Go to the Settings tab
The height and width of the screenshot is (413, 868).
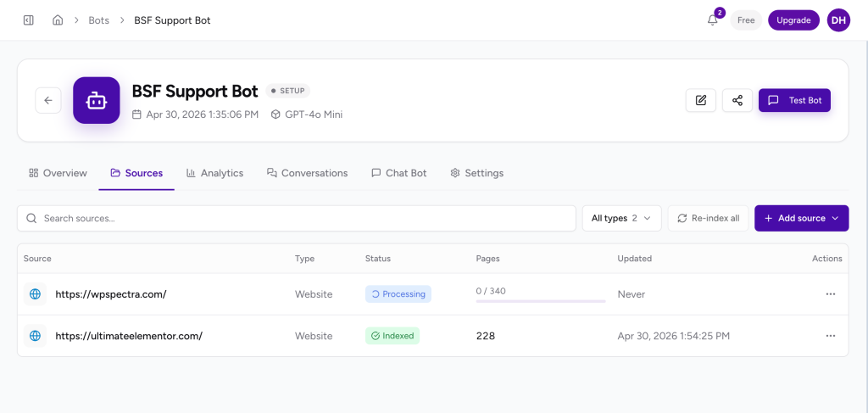[x=476, y=173]
